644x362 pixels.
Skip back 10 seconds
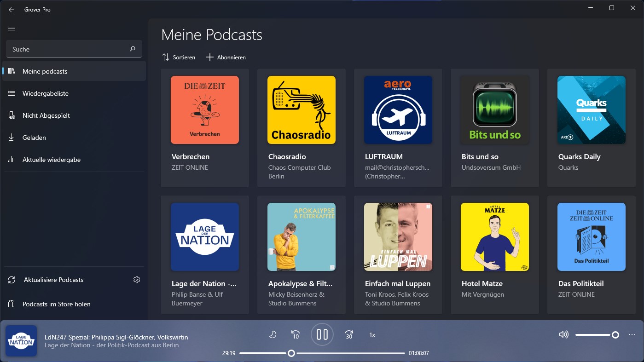pos(296,334)
